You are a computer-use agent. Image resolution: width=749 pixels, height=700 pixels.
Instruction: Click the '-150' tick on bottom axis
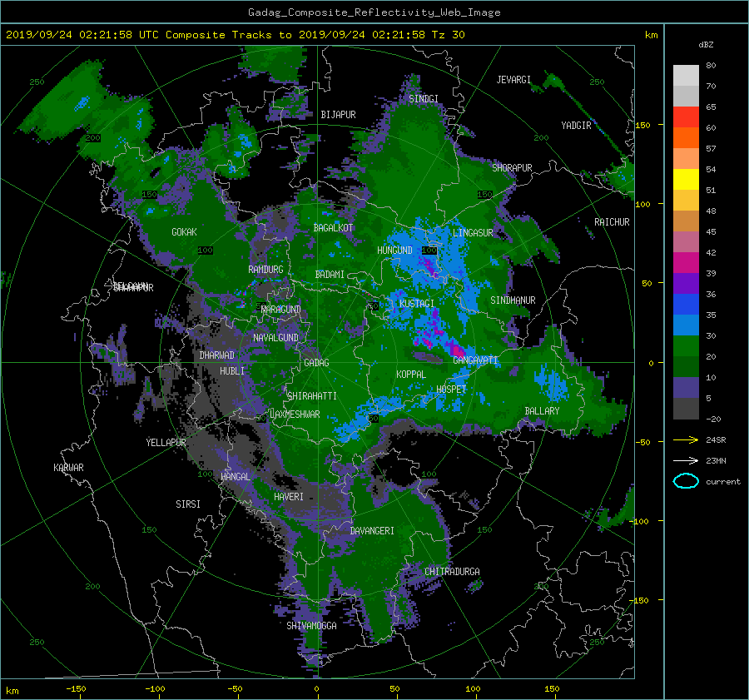(x=76, y=688)
